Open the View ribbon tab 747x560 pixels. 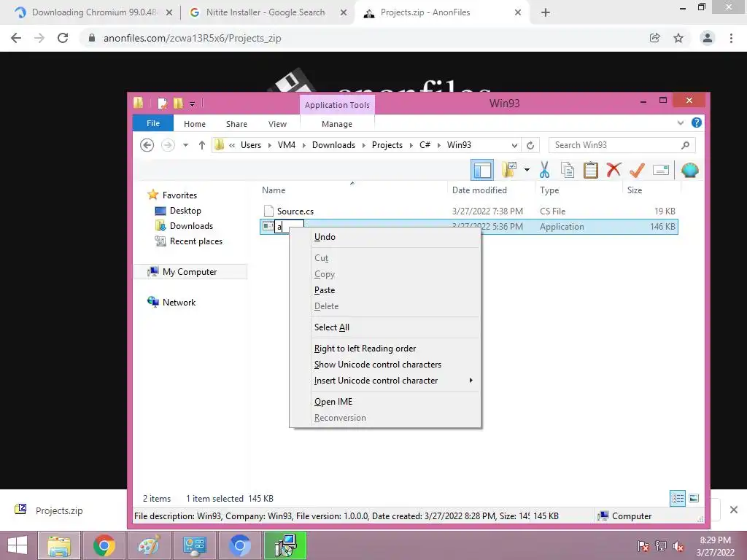click(x=277, y=124)
